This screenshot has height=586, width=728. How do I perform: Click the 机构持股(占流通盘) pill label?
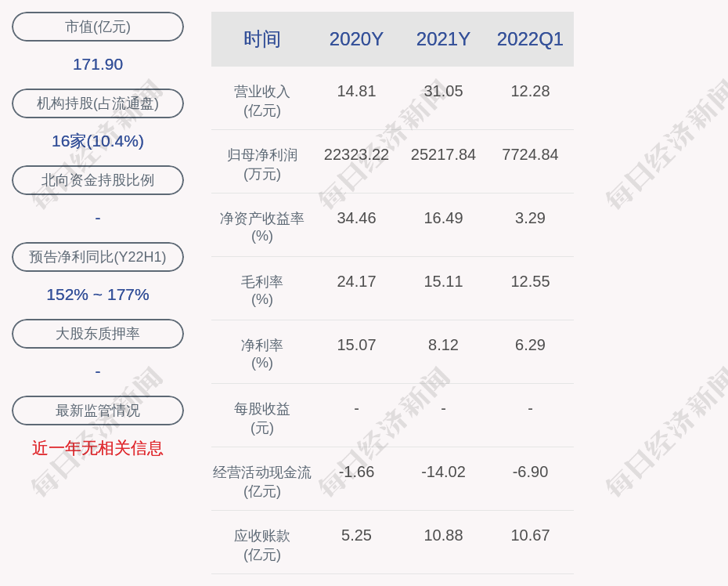(98, 103)
